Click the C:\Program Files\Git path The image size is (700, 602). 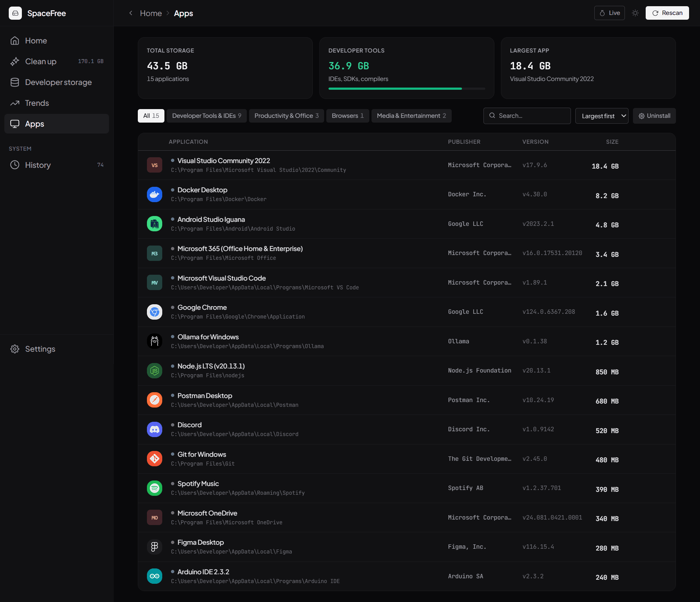coord(203,464)
